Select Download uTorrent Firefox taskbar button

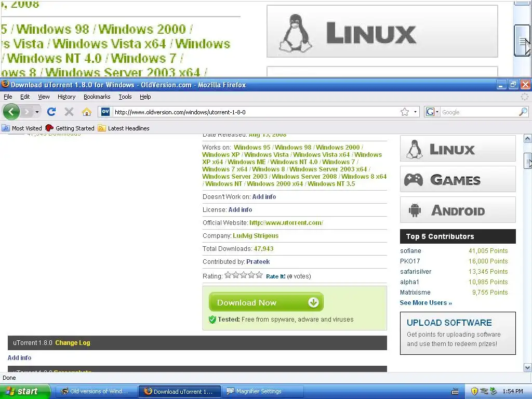pos(179,391)
